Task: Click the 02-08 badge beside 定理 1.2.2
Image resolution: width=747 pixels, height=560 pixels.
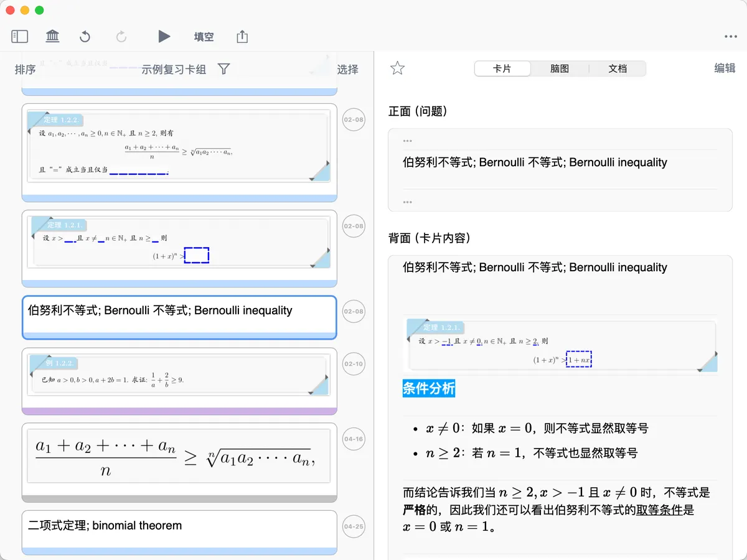Action: pos(354,119)
